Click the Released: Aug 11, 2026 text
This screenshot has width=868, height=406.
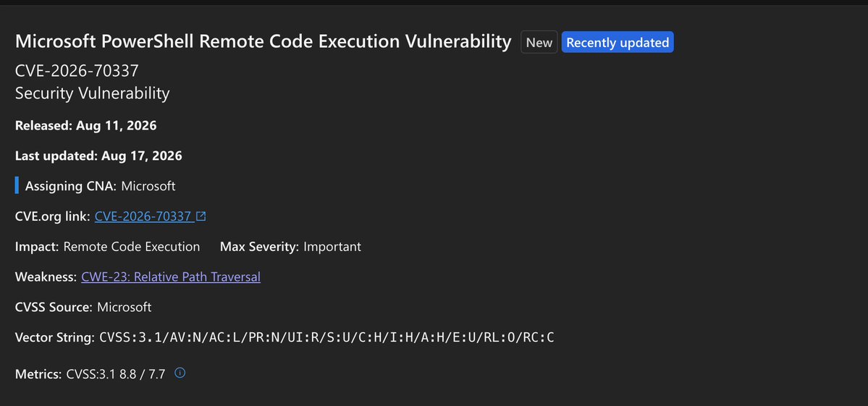tap(86, 125)
